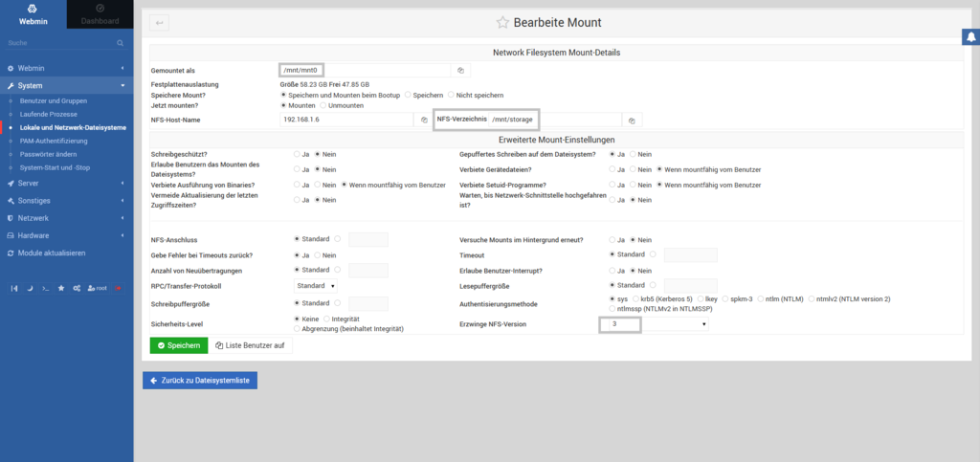
Task: Choose Ja for Schreibgeschützt
Action: tap(296, 154)
